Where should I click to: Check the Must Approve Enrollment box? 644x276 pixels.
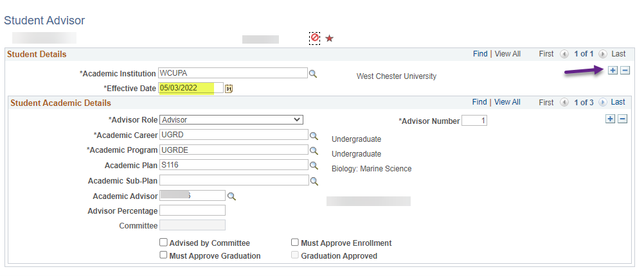[295, 243]
